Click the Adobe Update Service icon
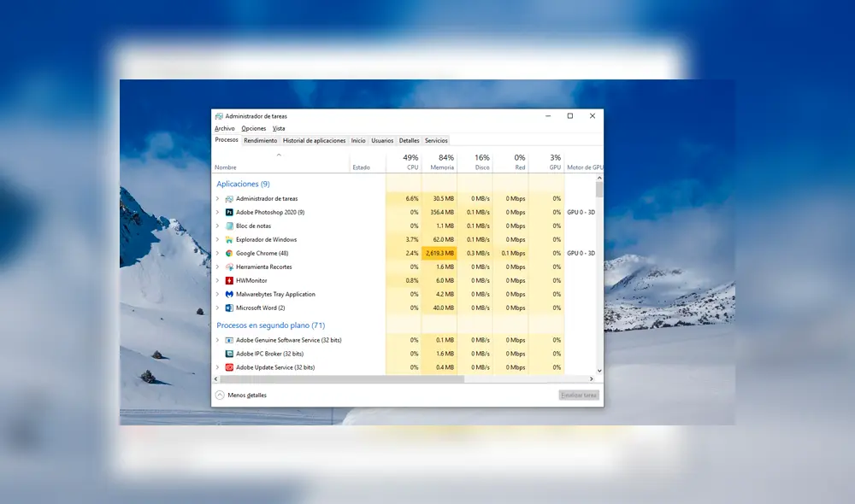The image size is (855, 504). tap(228, 367)
